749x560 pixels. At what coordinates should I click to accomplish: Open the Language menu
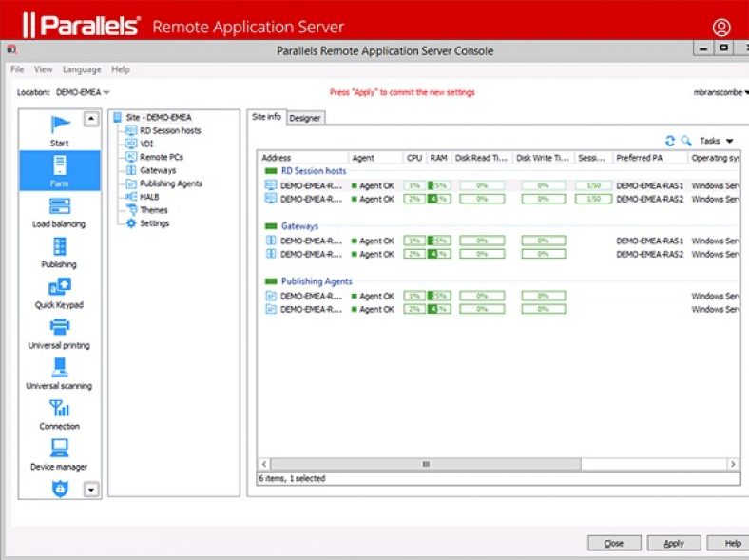[82, 69]
